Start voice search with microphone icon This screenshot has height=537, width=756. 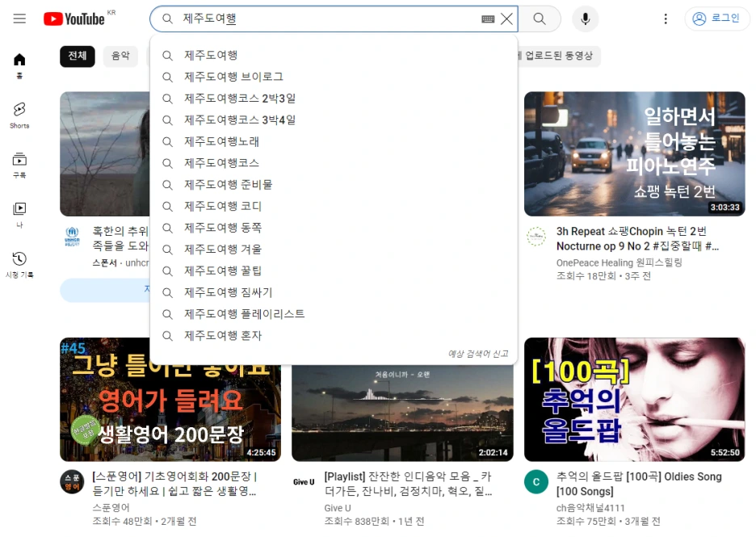tap(586, 19)
